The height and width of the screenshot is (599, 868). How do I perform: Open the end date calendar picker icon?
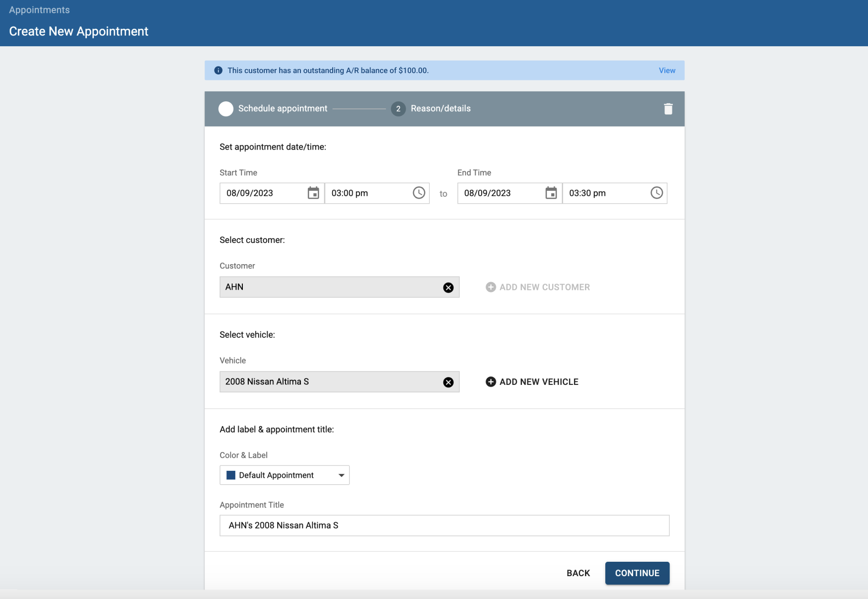[x=551, y=193]
